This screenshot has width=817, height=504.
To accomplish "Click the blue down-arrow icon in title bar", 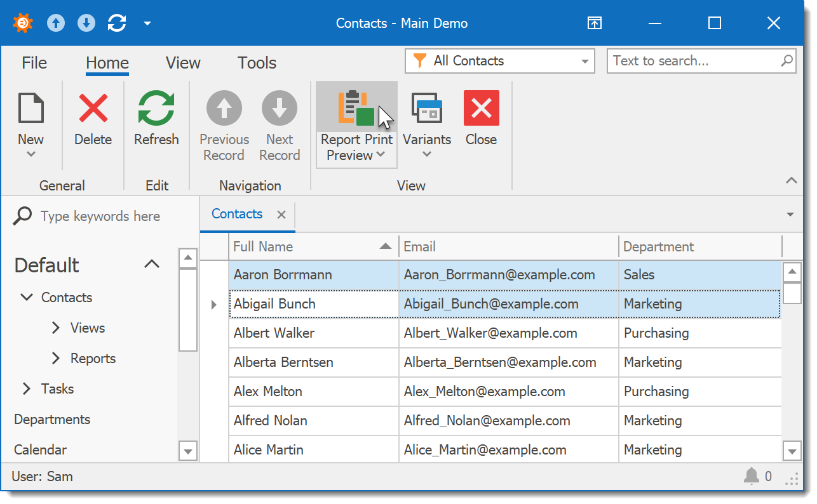I will tap(86, 23).
